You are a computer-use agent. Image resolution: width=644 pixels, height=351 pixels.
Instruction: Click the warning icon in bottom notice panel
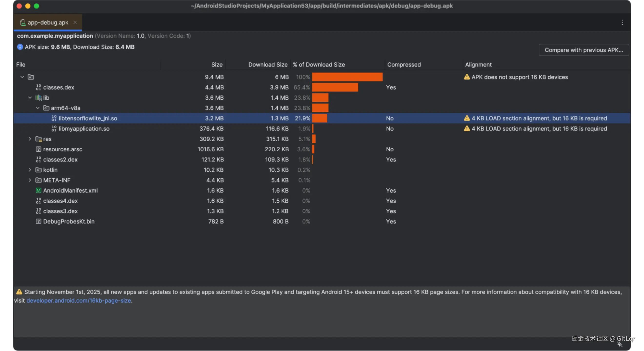point(19,292)
